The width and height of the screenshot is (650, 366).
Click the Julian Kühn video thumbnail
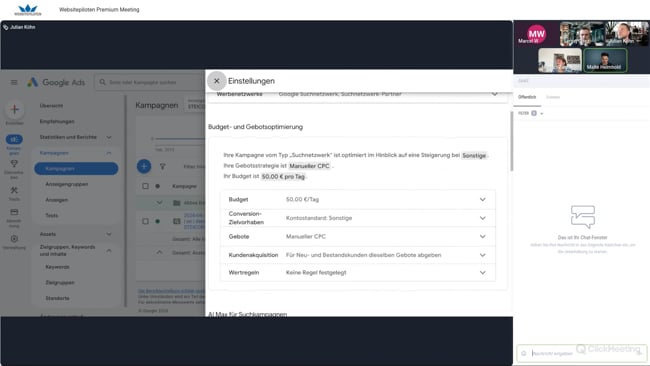[627, 34]
